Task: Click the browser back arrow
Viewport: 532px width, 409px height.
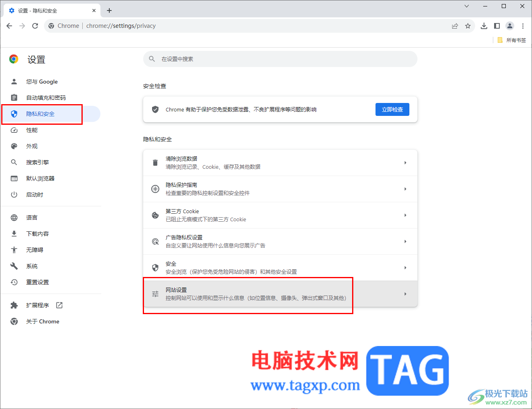Action: (9, 26)
